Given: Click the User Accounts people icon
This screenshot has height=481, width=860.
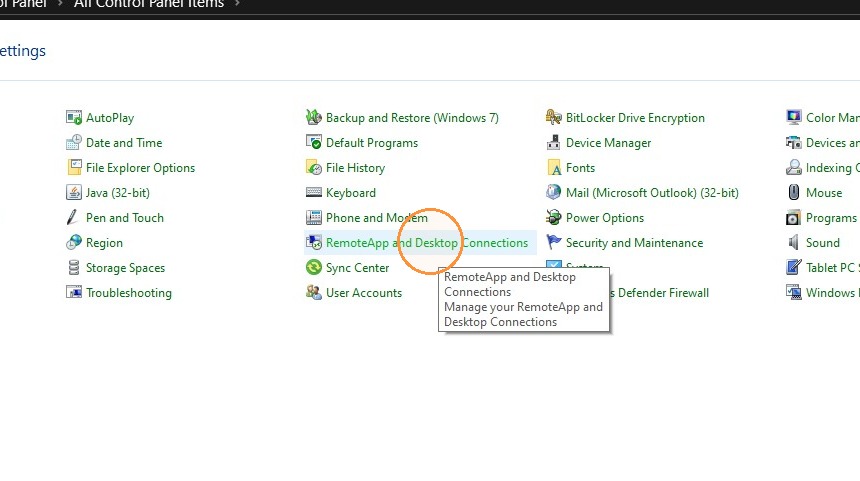Looking at the screenshot, I should point(314,292).
